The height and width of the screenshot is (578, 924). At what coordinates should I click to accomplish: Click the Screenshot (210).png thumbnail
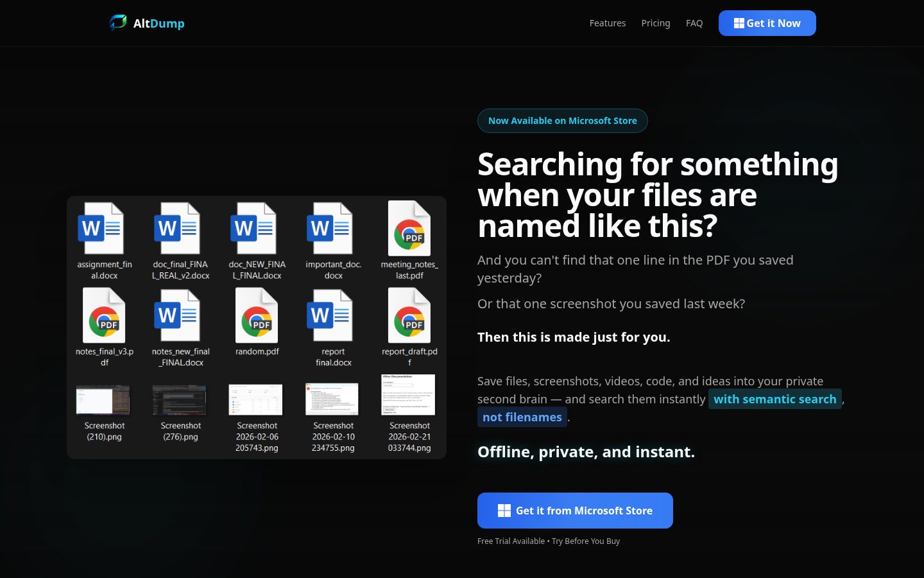(x=103, y=400)
